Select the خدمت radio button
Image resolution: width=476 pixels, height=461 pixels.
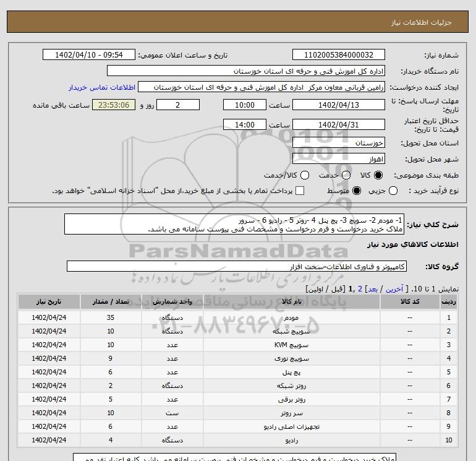pyautogui.click(x=346, y=175)
